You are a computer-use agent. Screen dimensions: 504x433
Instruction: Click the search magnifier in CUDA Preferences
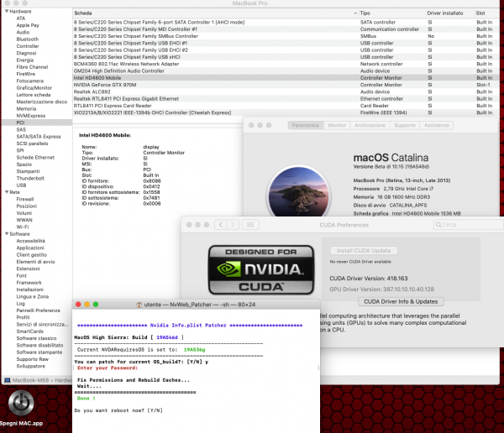438,225
